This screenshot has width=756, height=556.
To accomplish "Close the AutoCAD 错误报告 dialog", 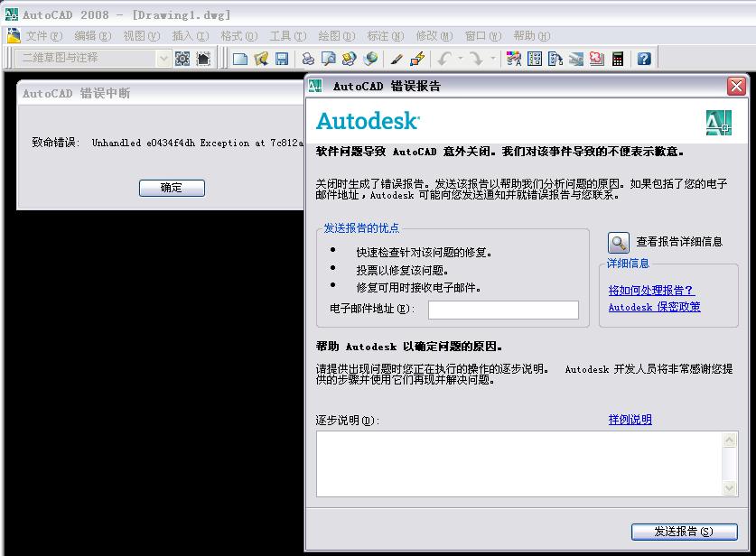I will coord(736,87).
